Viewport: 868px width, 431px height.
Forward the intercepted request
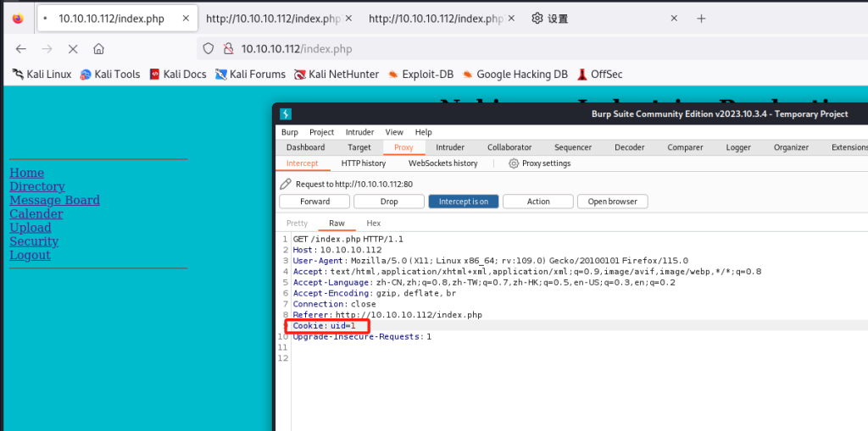(314, 202)
